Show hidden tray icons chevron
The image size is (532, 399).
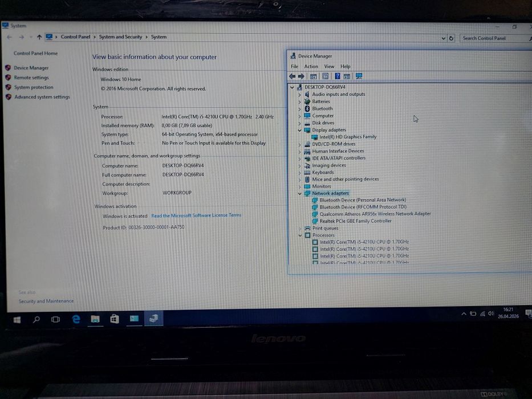[464, 314]
